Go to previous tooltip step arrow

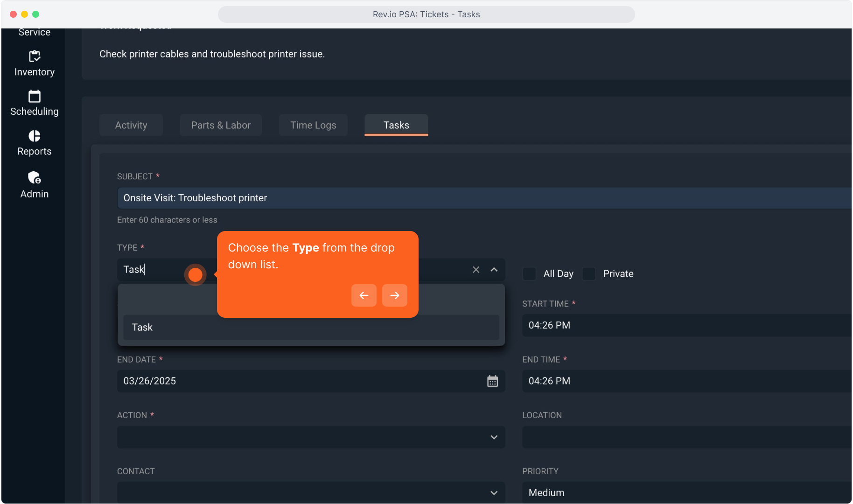click(364, 295)
